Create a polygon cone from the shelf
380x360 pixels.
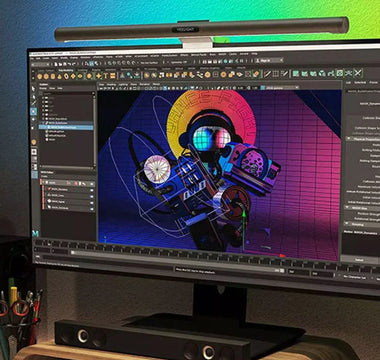click(x=59, y=76)
